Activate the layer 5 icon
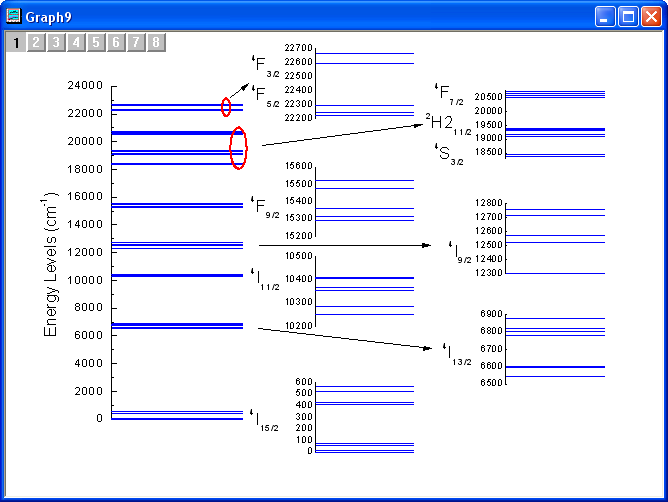The height and width of the screenshot is (502, 668). (96, 42)
